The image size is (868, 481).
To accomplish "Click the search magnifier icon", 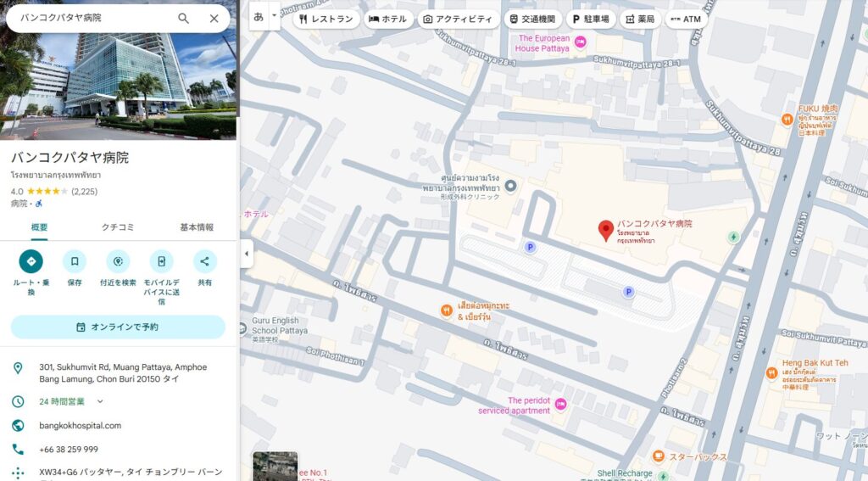I will pyautogui.click(x=183, y=18).
